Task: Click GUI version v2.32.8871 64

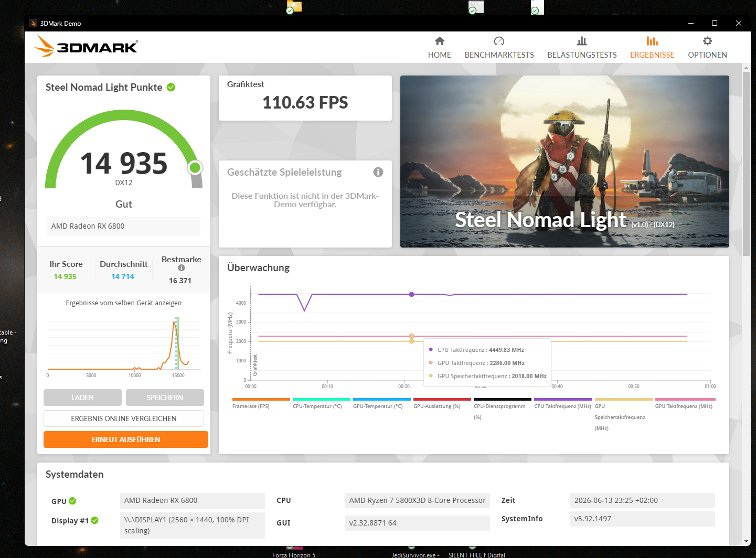Action: [x=418, y=523]
